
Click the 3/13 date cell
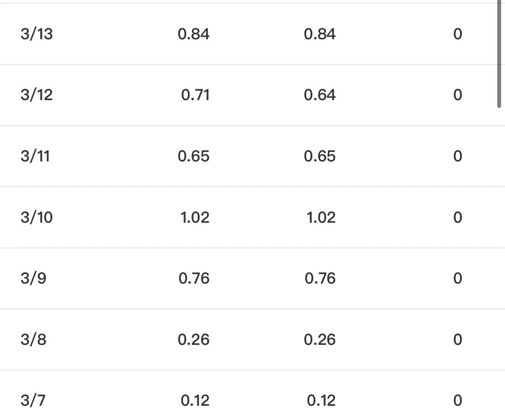pos(37,34)
